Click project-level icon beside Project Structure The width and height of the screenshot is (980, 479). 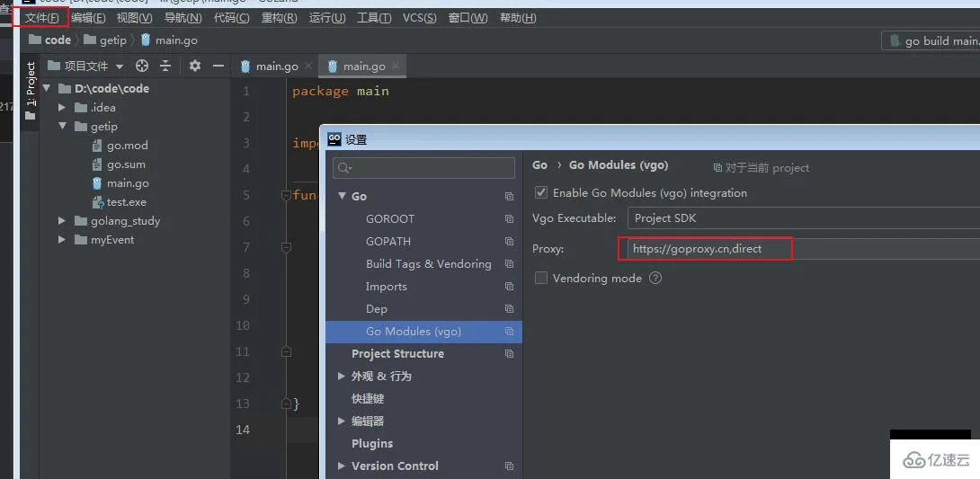tap(510, 353)
